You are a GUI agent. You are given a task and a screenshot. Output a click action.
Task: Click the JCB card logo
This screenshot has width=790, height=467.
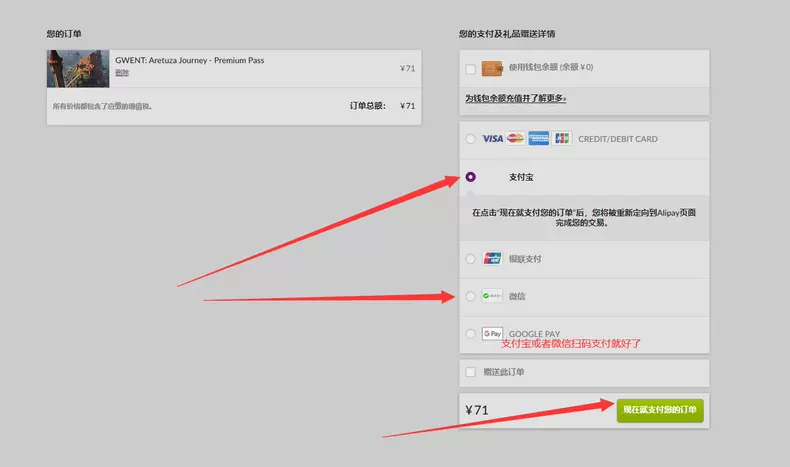[x=562, y=138]
